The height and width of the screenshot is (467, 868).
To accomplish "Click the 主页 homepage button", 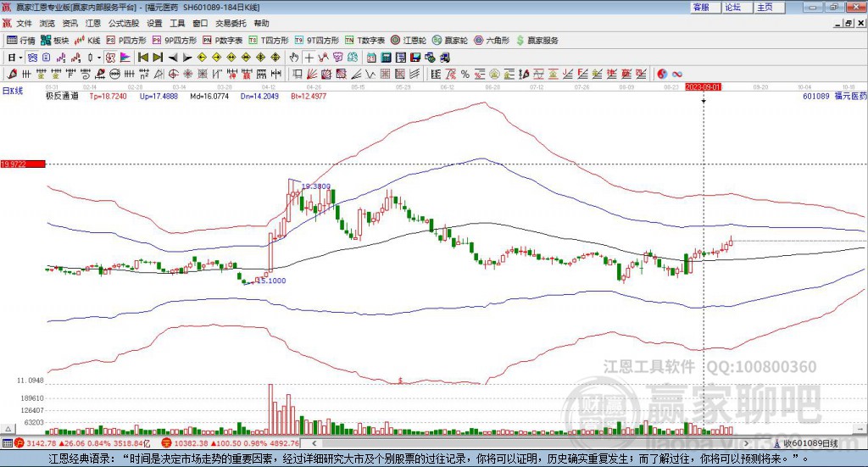I will (769, 7).
